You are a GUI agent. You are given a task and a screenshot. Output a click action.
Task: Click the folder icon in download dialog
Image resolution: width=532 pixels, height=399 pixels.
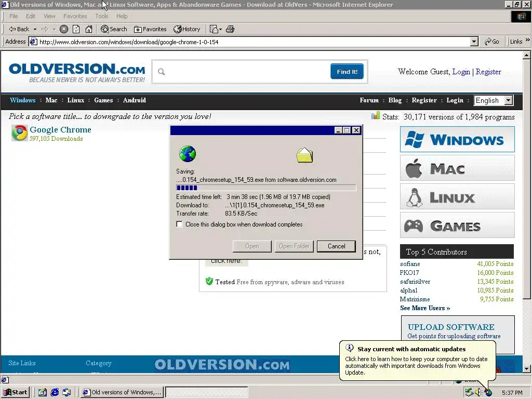tap(304, 155)
